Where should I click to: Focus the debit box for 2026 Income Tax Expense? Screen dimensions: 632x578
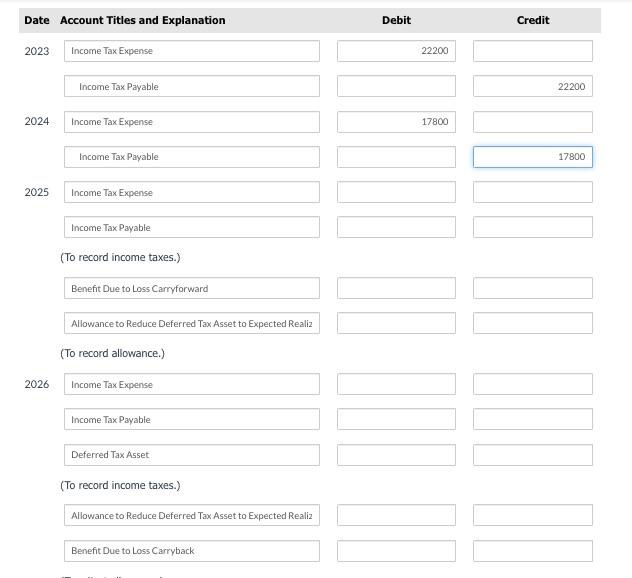[396, 384]
